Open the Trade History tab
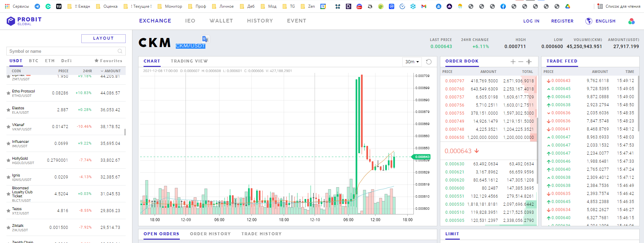Screen dimensions: 644x243 tap(261, 234)
